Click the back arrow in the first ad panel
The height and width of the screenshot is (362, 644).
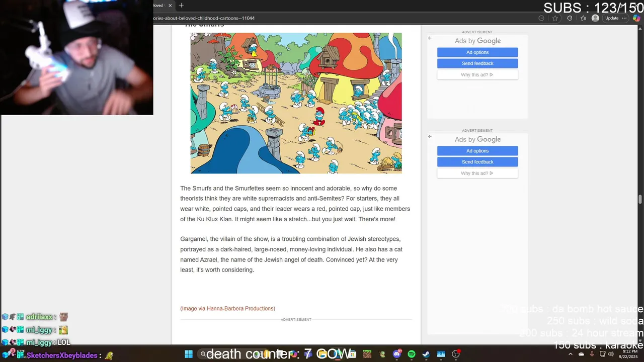[430, 38]
